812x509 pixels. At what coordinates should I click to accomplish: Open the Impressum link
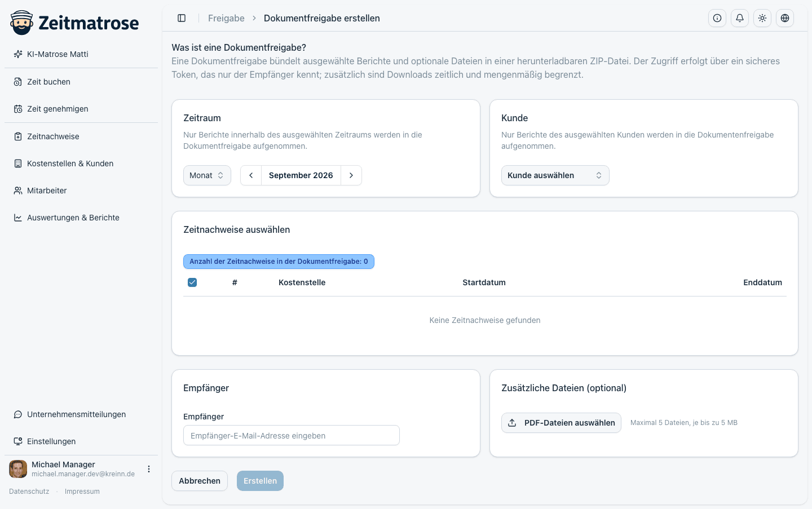(82, 492)
